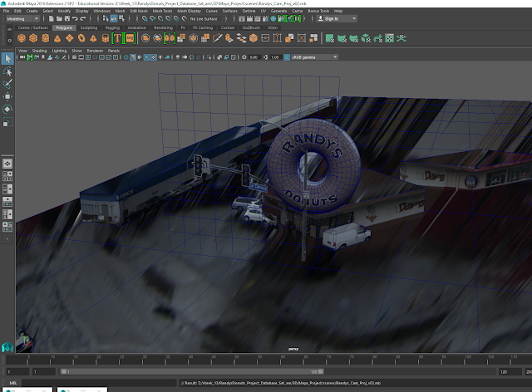Toggle select by component type mode

pos(121,18)
